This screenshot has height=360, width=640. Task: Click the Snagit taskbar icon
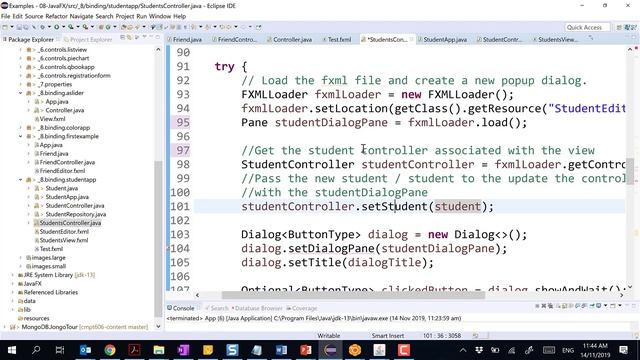[x=232, y=350]
